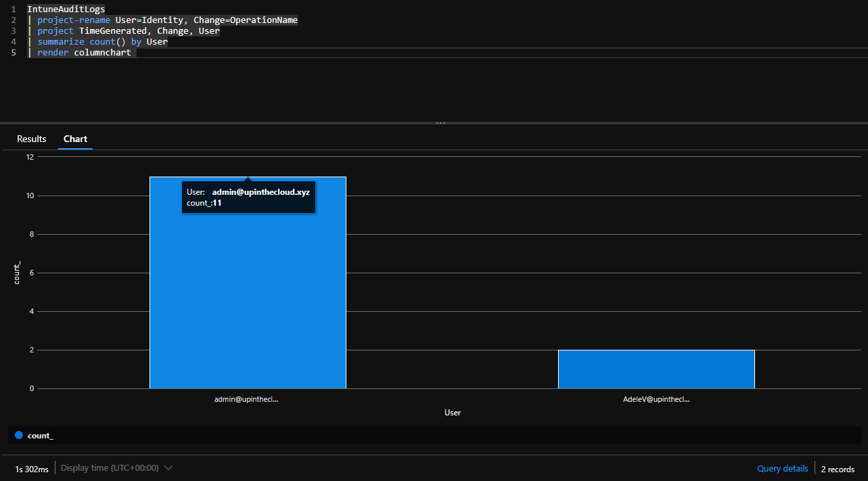This screenshot has width=868, height=481.
Task: Click the User axis label below the chart
Action: [x=453, y=412]
